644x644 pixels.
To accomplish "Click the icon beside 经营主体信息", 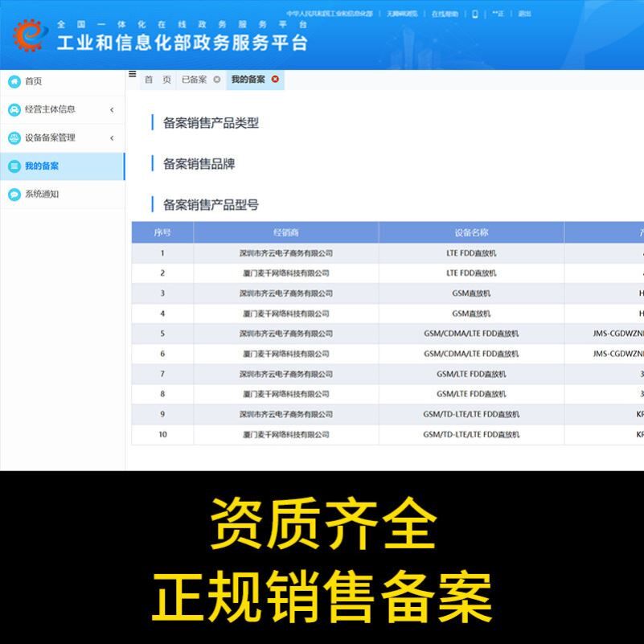I will click(14, 109).
